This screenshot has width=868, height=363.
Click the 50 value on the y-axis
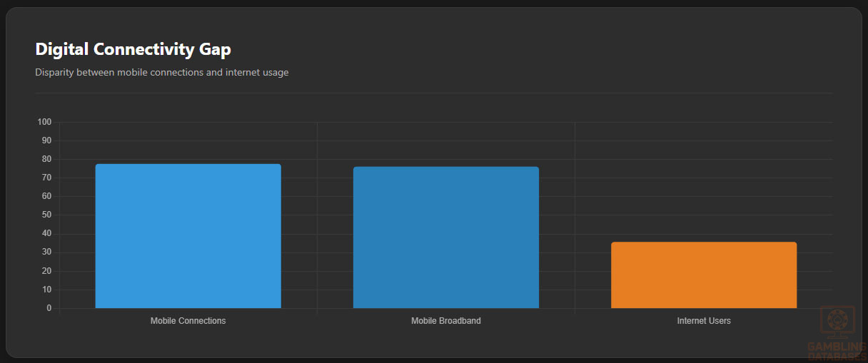[46, 215]
